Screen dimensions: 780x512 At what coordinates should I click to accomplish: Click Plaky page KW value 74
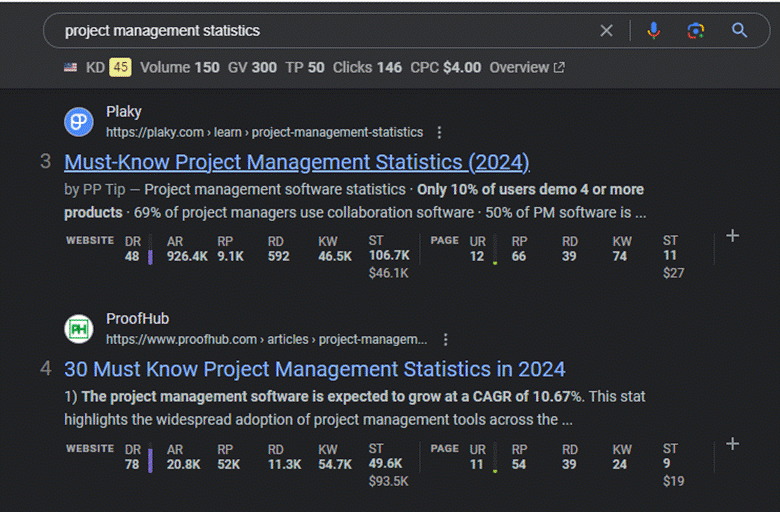[x=619, y=256]
